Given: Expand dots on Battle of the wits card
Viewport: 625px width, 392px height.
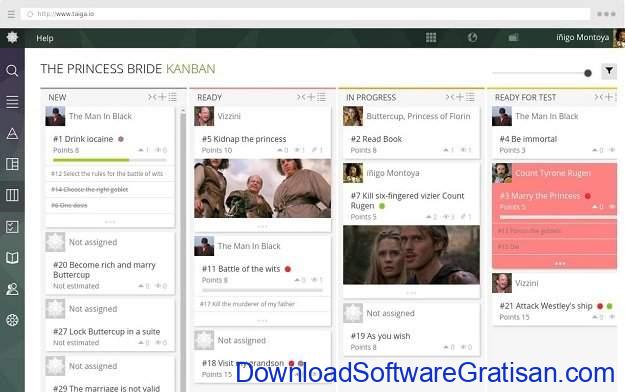Looking at the screenshot, I should [x=262, y=321].
